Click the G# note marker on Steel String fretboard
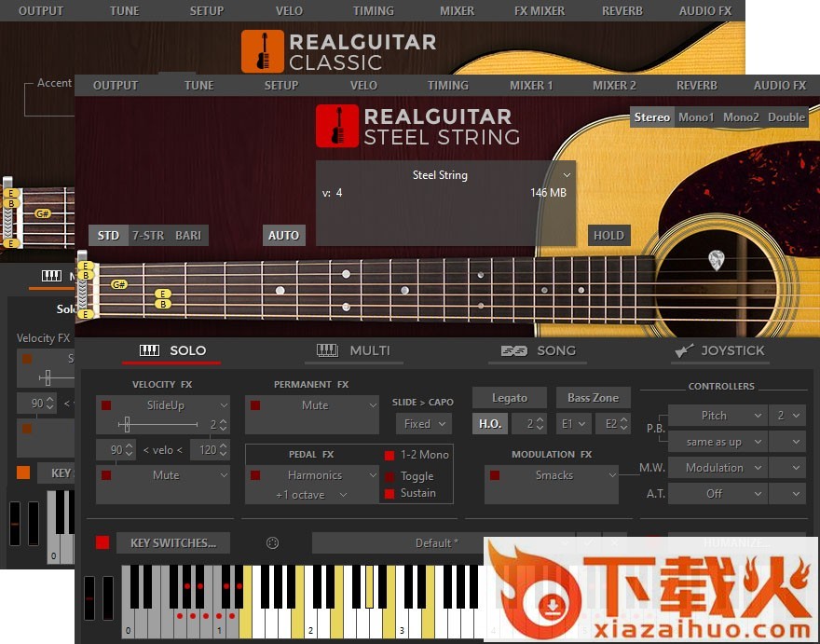 [x=118, y=284]
